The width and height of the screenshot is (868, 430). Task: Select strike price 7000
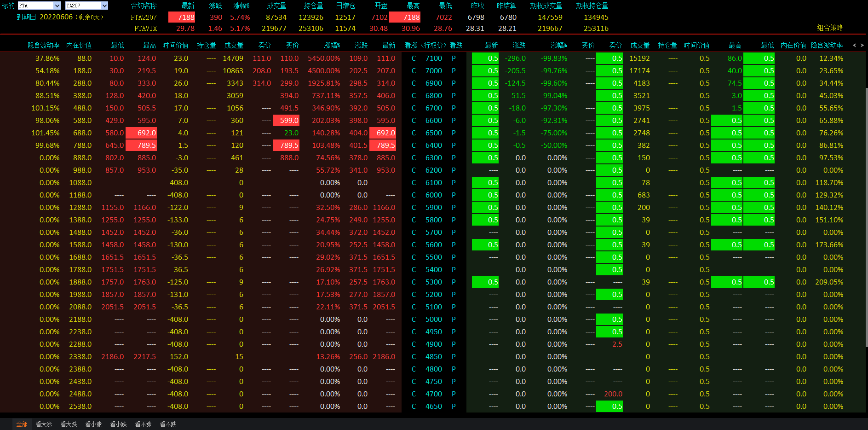[x=433, y=71]
